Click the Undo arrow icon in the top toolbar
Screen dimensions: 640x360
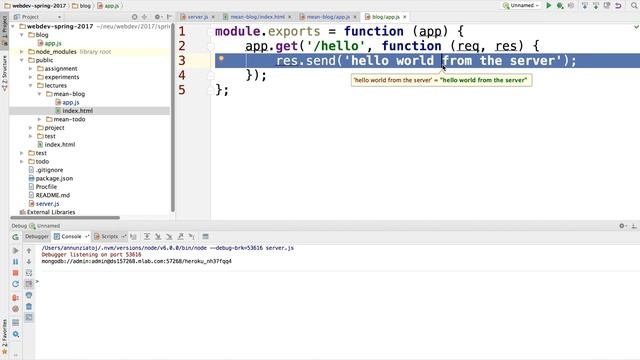tap(618, 5)
